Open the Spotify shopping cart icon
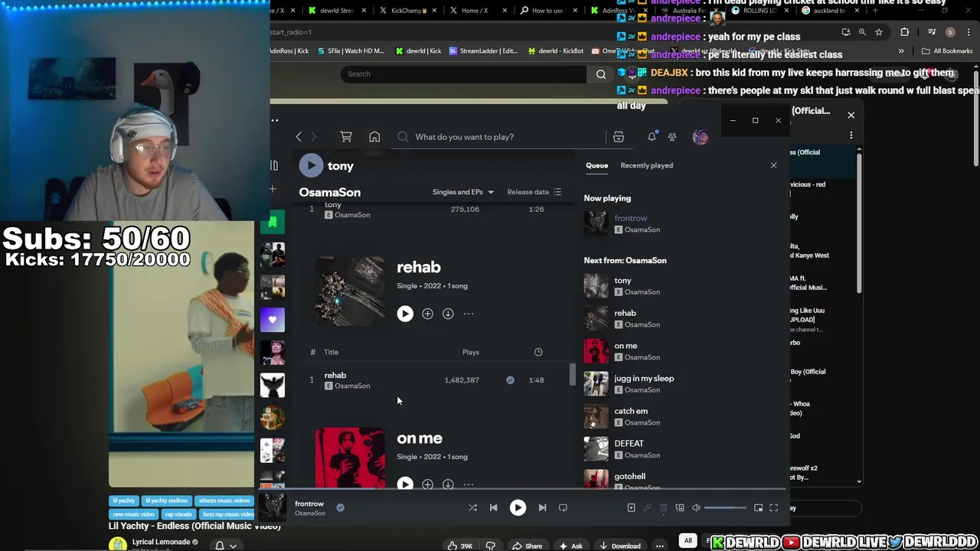980x551 pixels. 346,136
